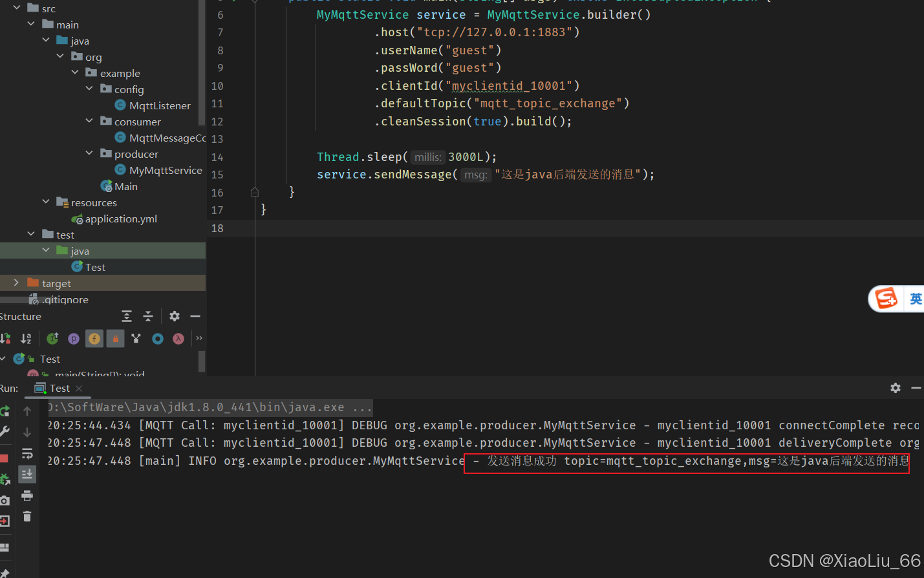Viewport: 924px width, 578px height.
Task: Open Run configuration settings via wrench icon
Action: 5,431
